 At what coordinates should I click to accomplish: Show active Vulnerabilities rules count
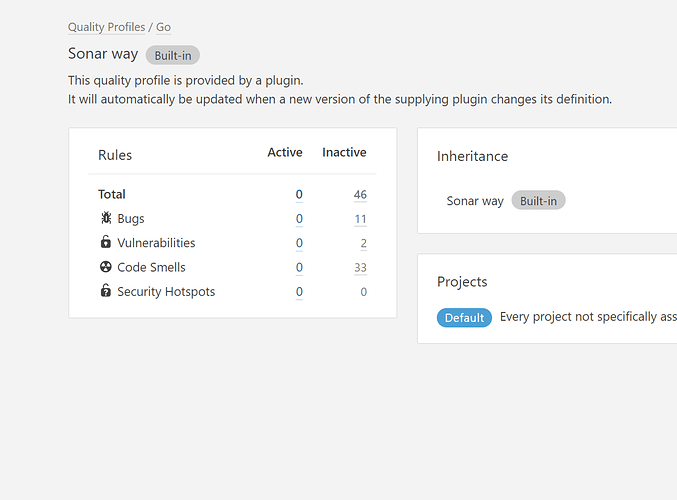click(x=299, y=243)
